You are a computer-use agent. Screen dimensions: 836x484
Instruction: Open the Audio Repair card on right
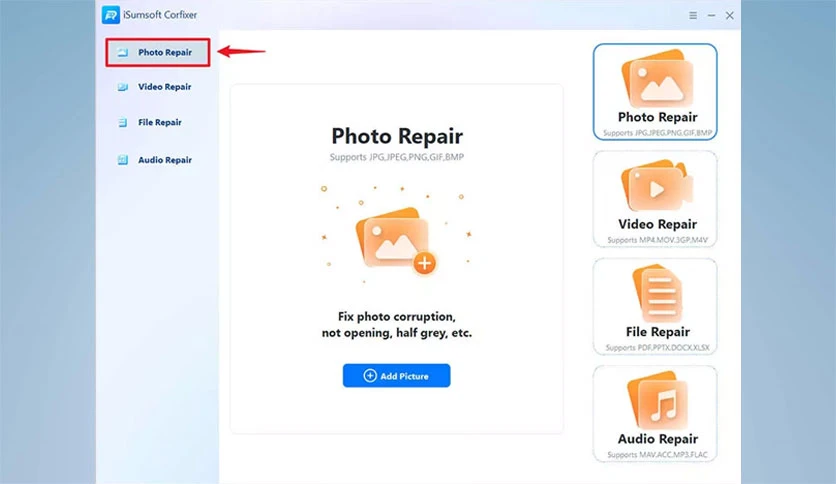coord(655,414)
